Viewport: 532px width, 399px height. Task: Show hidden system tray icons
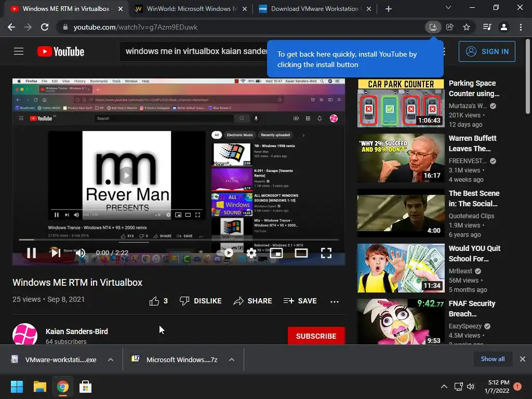pos(444,387)
